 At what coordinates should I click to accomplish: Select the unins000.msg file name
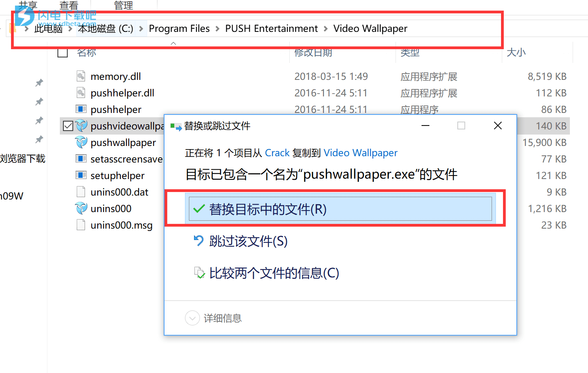122,225
